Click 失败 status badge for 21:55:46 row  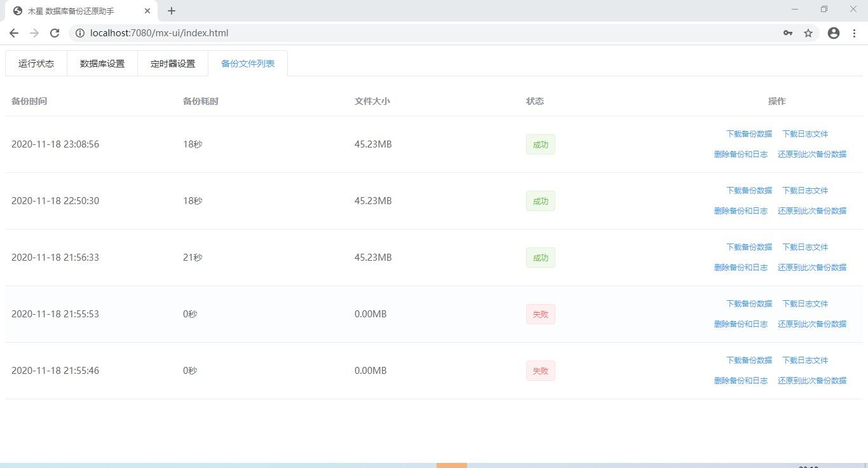[x=541, y=371]
